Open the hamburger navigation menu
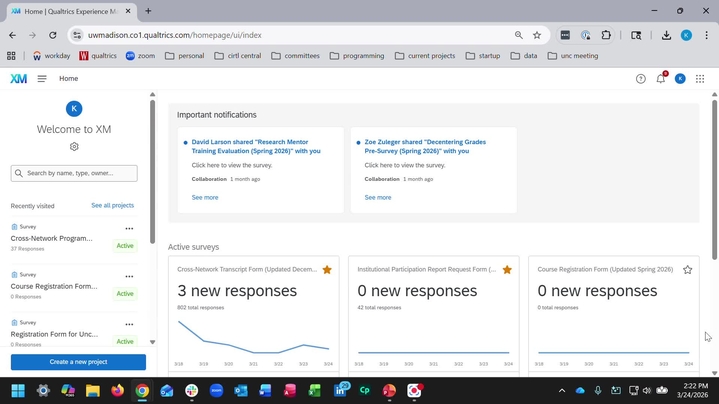 pos(42,79)
